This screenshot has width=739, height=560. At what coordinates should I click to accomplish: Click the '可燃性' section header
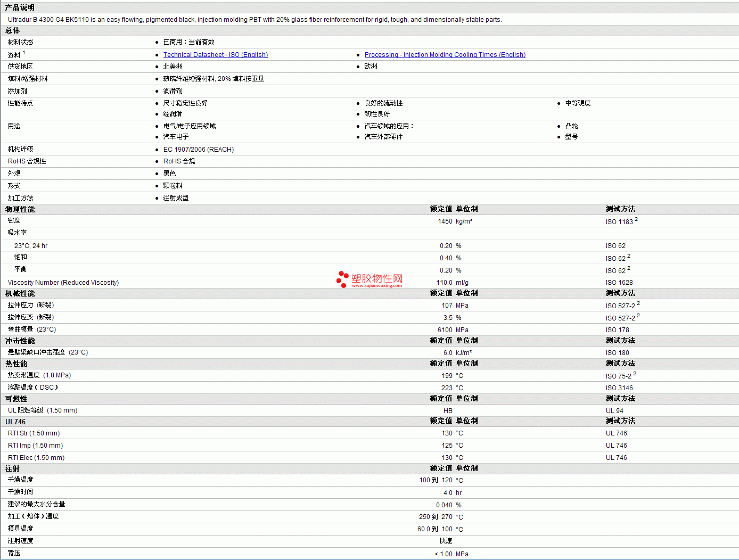tap(16, 399)
